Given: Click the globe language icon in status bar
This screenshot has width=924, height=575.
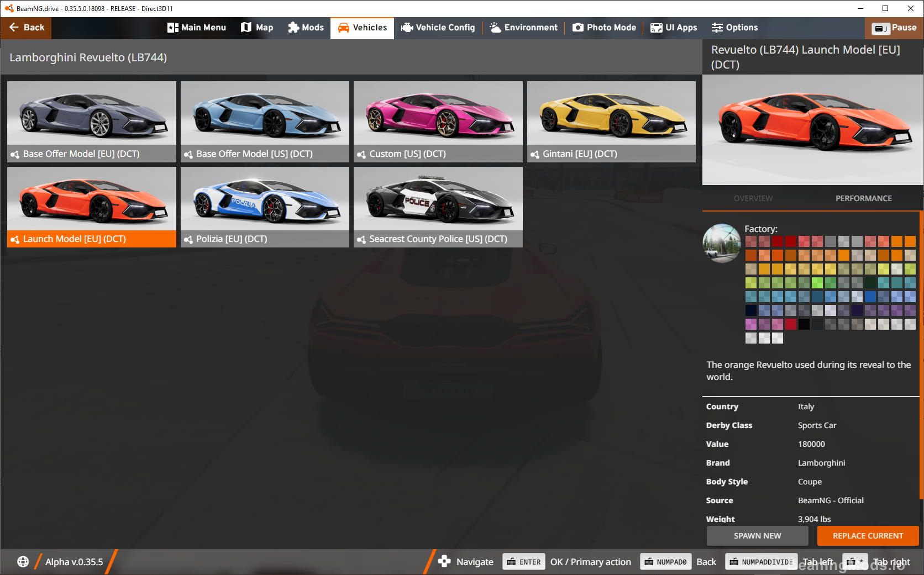Looking at the screenshot, I should pos(23,562).
